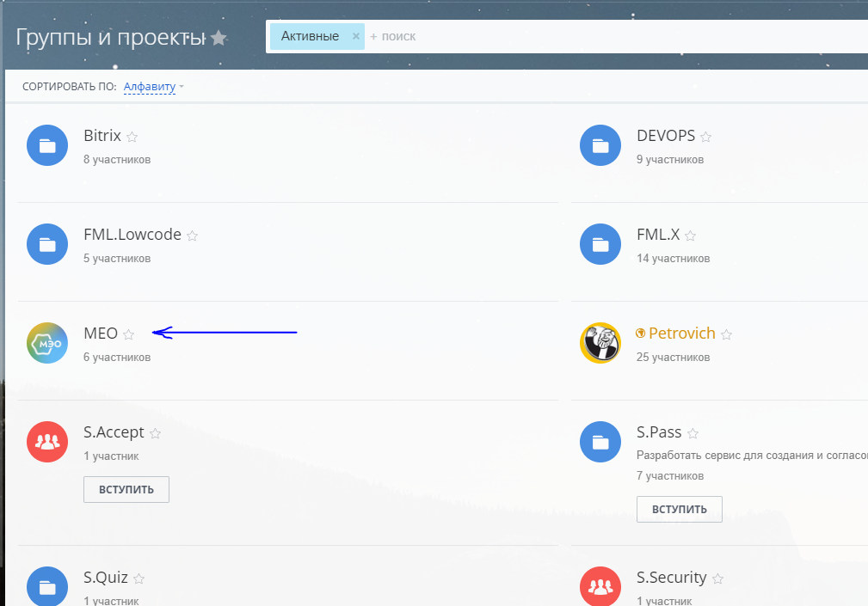Screen dimensions: 868x606
Task: Open the Petrovich group name
Action: pos(682,334)
